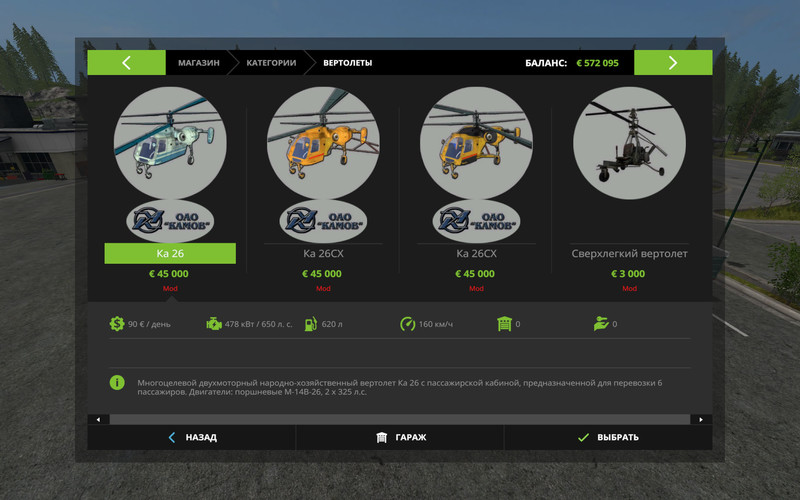Click the daily upkeep cost dollar icon

tap(117, 324)
